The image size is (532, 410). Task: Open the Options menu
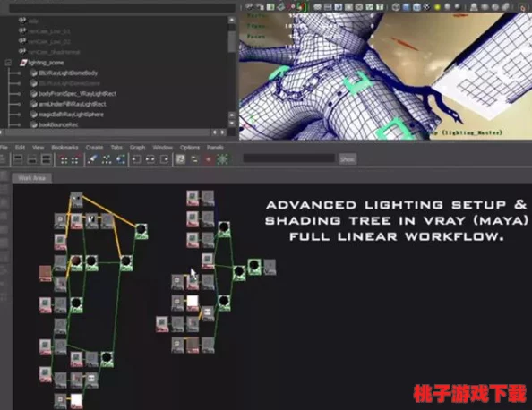click(x=190, y=148)
